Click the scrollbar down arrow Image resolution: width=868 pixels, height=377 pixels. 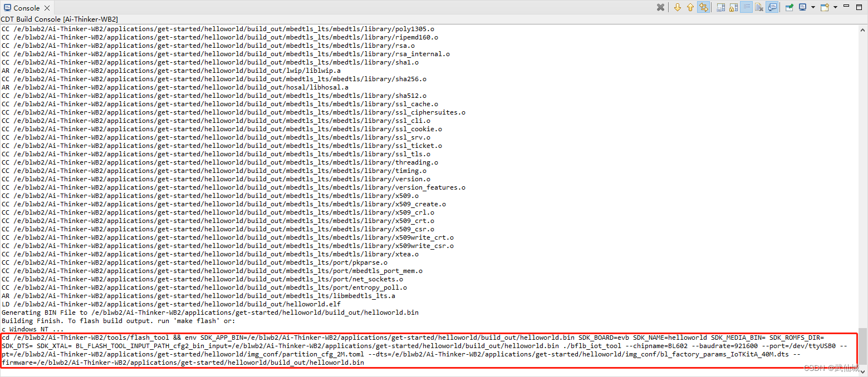[862, 371]
